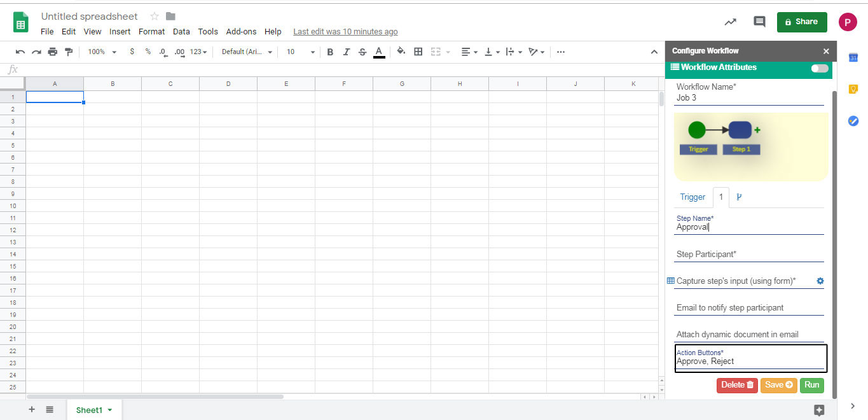
Task: Click the branch icon tab
Action: pyautogui.click(x=739, y=197)
